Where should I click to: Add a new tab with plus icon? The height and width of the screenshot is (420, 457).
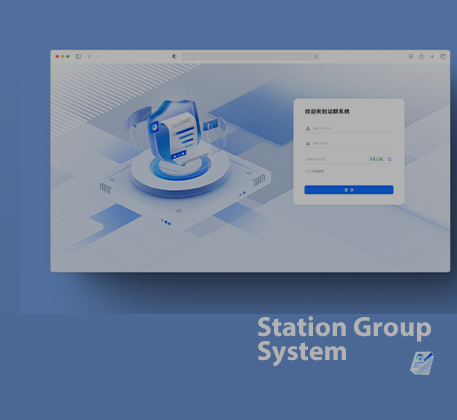(x=432, y=56)
